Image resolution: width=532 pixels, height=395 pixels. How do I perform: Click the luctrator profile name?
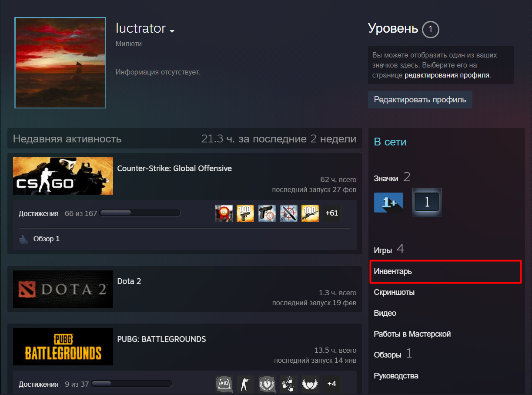(141, 28)
